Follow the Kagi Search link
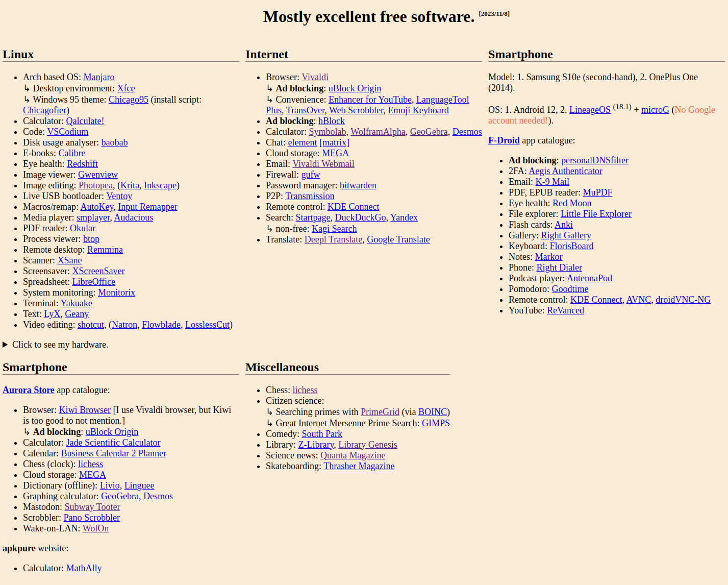This screenshot has width=728, height=585. (334, 229)
